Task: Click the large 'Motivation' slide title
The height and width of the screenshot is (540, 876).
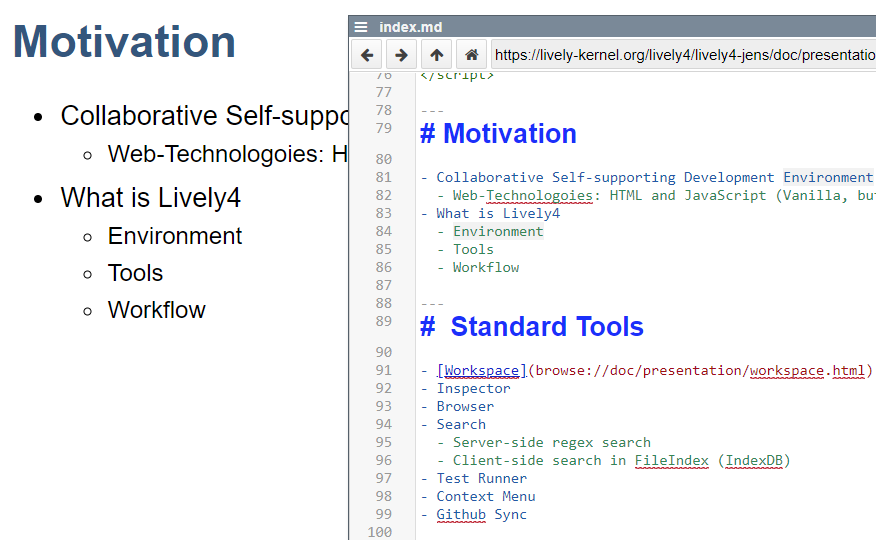Action: 124,43
